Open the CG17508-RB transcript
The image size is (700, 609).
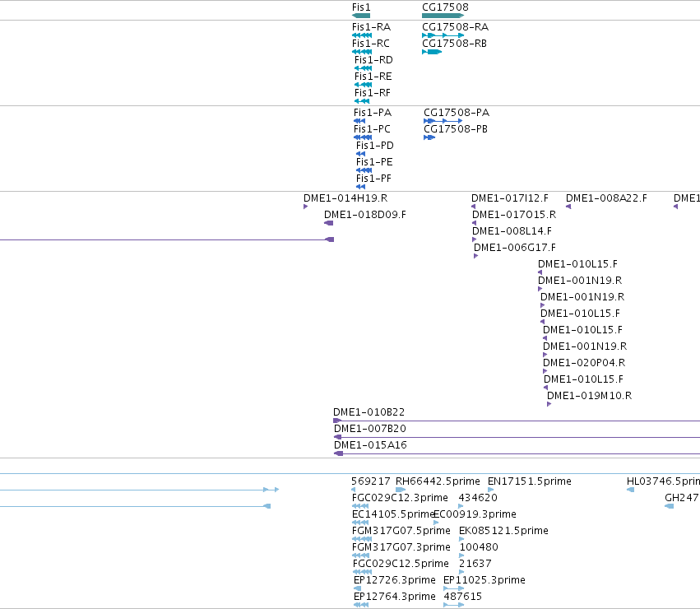432,52
